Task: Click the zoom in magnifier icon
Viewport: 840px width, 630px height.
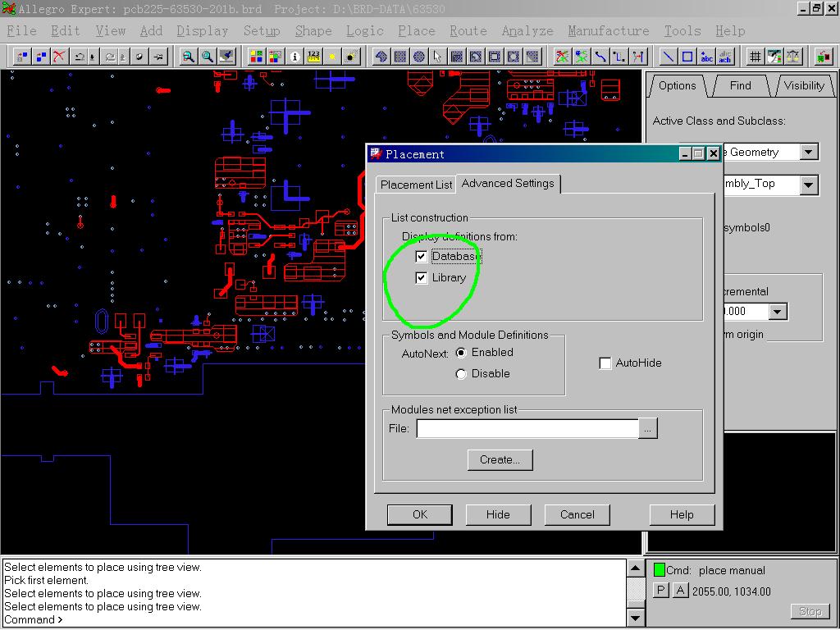Action: click(x=189, y=57)
